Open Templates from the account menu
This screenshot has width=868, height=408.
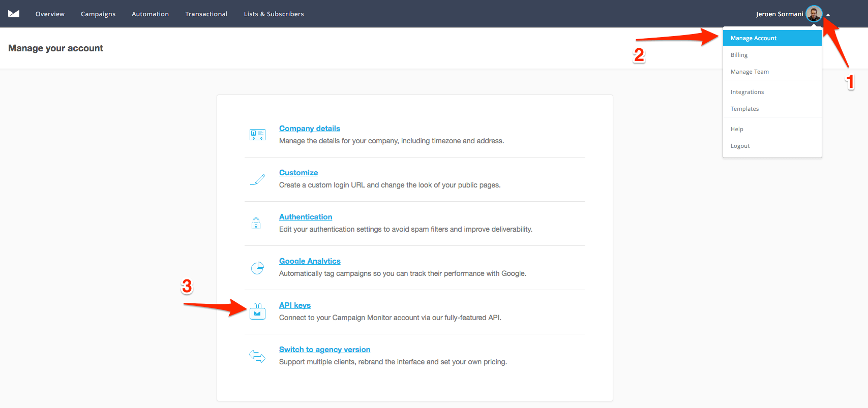[x=772, y=109]
